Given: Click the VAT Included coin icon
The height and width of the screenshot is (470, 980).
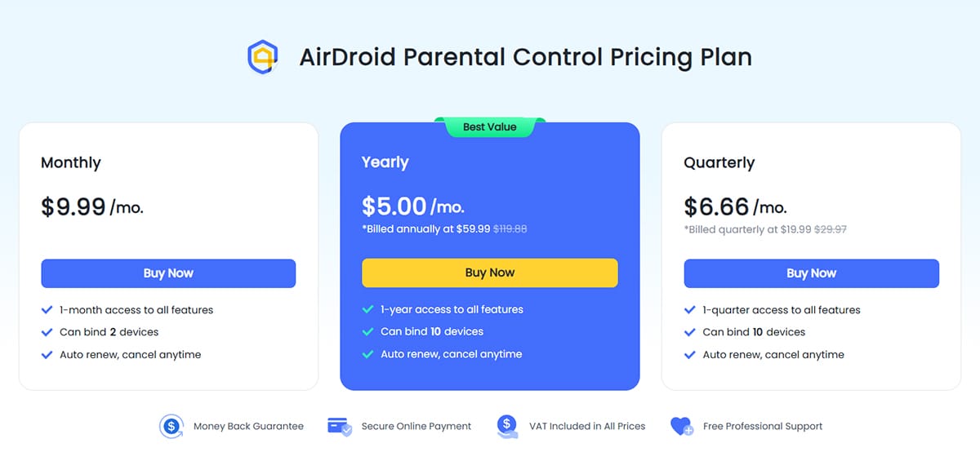Looking at the screenshot, I should tap(507, 426).
